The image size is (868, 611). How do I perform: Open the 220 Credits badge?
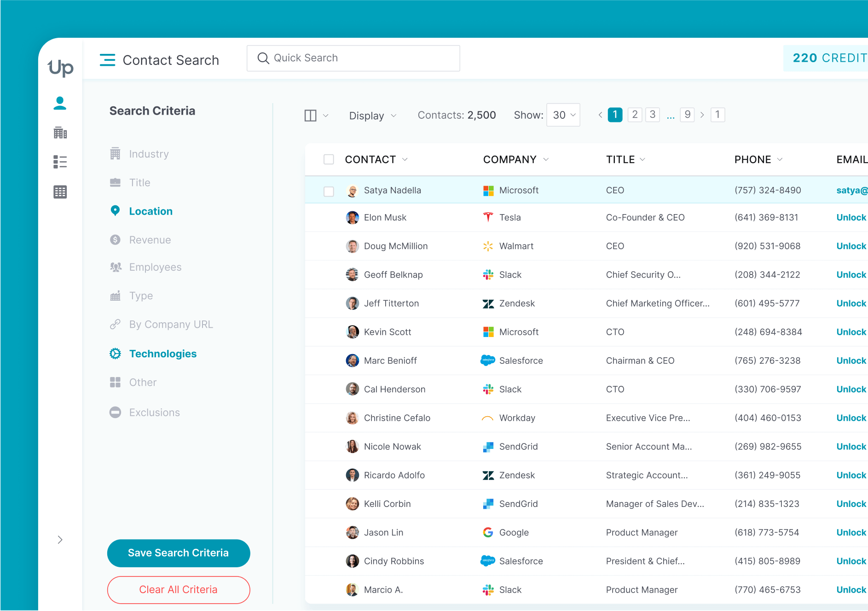826,58
